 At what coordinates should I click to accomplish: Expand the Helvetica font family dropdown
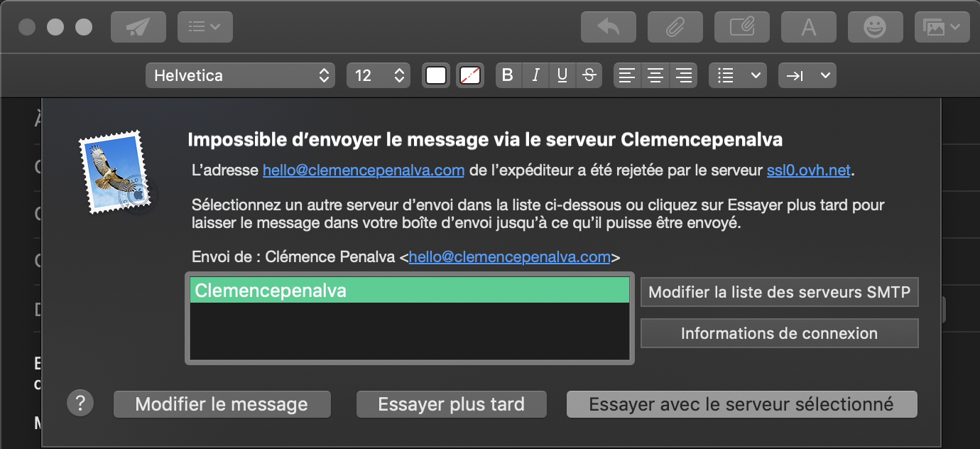tap(240, 75)
